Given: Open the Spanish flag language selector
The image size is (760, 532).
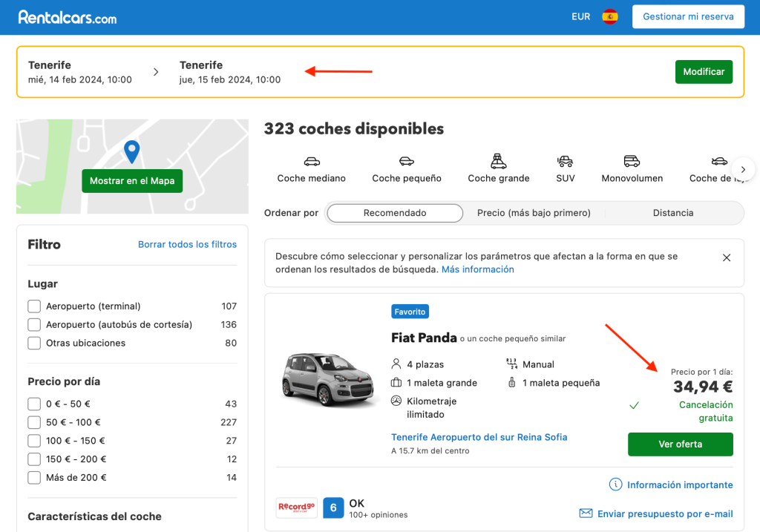Looking at the screenshot, I should (610, 16).
